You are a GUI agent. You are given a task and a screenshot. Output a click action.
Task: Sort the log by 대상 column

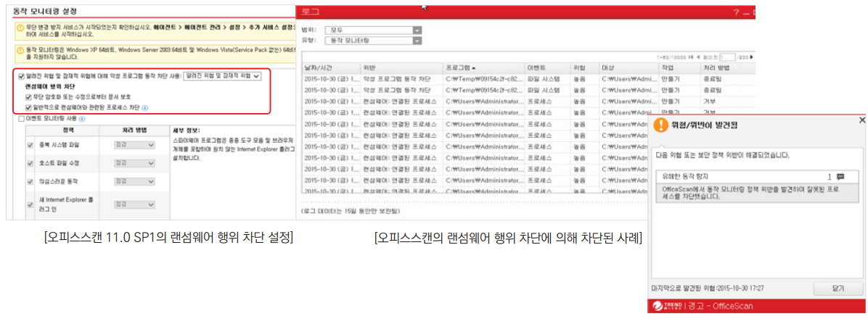coord(629,68)
